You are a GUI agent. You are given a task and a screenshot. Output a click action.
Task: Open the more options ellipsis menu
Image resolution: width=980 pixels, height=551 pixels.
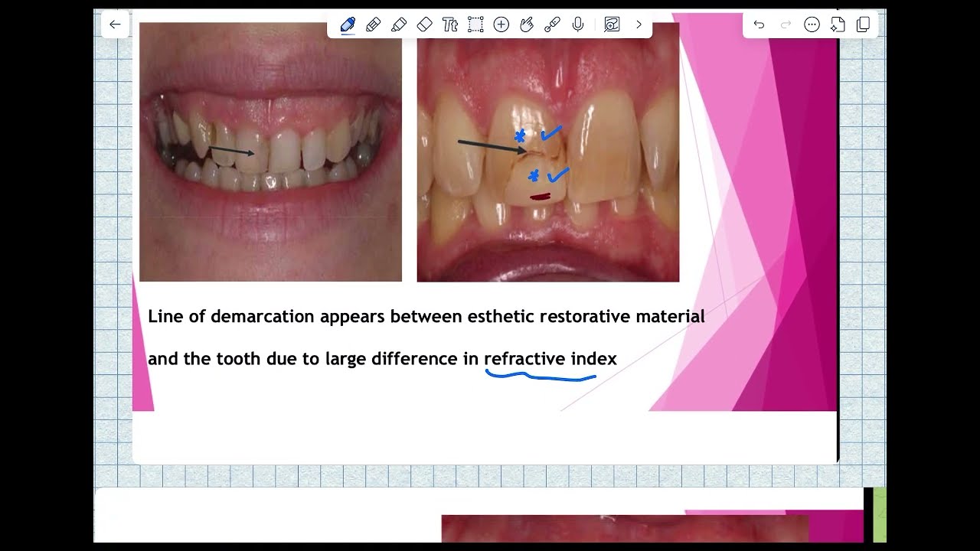click(812, 24)
